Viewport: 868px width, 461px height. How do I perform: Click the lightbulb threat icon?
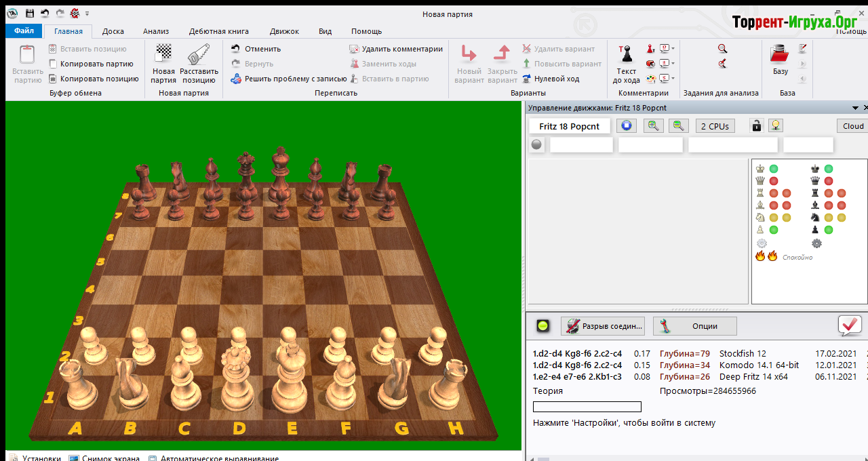point(775,125)
